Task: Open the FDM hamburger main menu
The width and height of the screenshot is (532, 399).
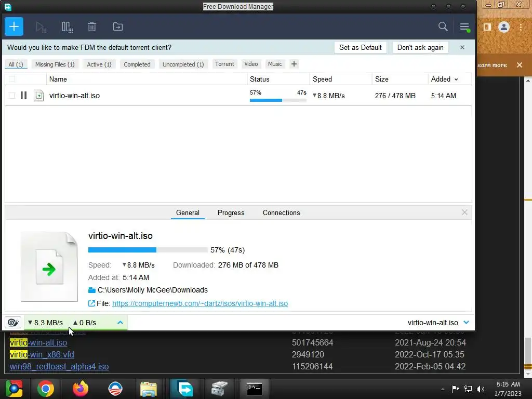Action: point(464,27)
